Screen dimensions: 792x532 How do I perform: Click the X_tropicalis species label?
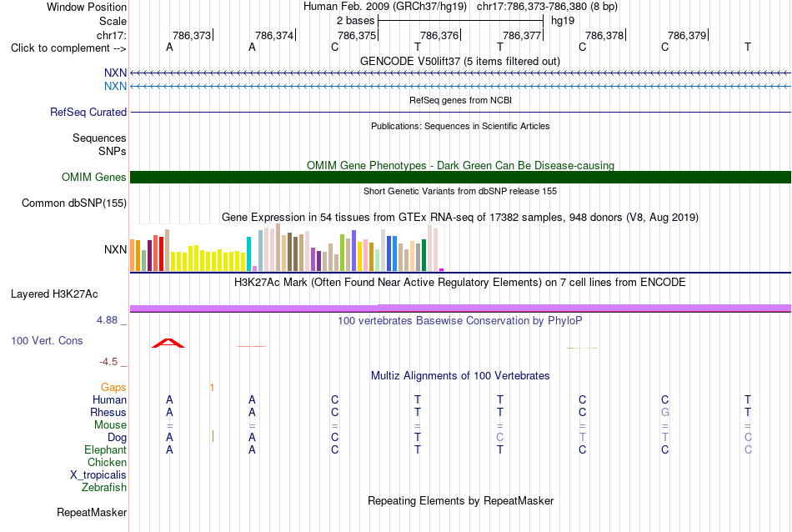98,475
